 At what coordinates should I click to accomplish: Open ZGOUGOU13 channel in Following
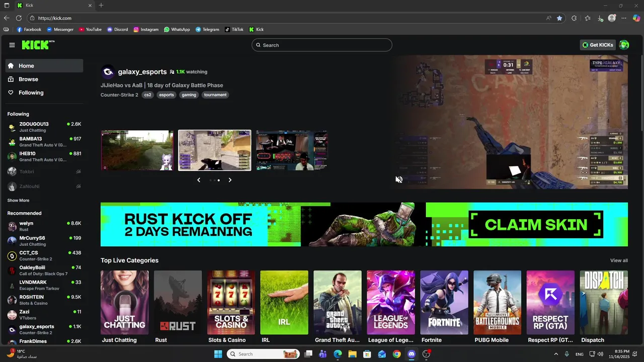(44, 127)
